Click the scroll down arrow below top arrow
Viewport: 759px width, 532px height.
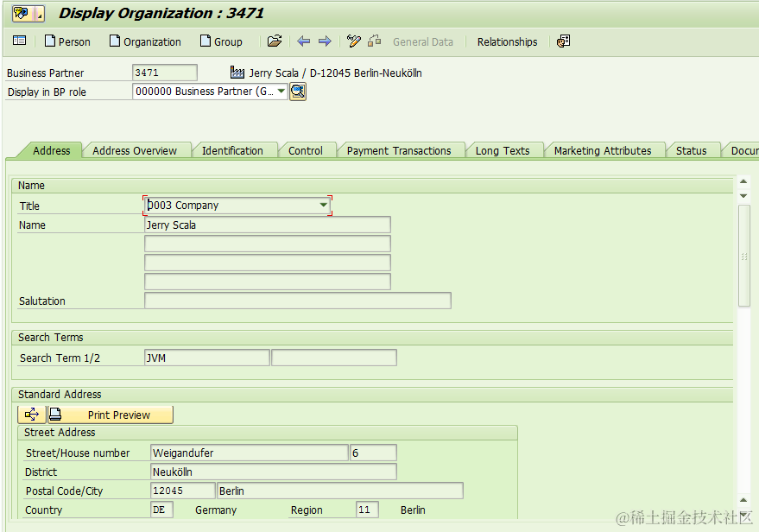[x=743, y=196]
